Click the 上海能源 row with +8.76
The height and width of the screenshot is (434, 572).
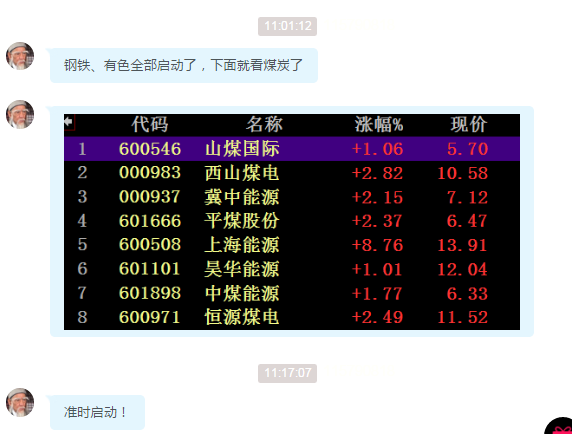tap(292, 245)
